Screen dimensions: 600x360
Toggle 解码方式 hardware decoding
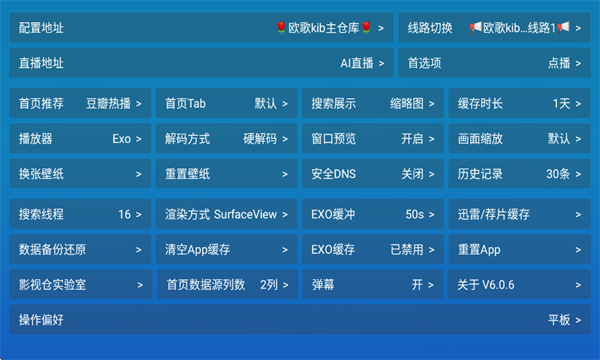(227, 138)
